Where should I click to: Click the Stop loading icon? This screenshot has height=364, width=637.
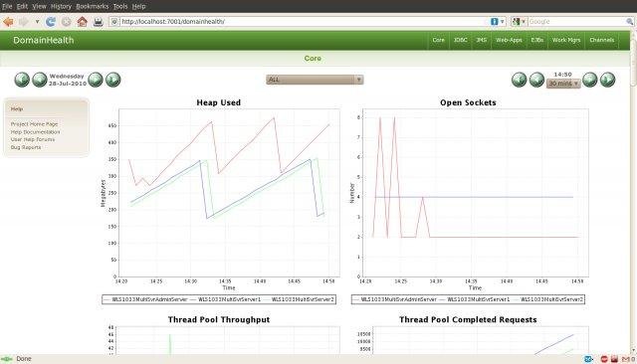[66, 22]
